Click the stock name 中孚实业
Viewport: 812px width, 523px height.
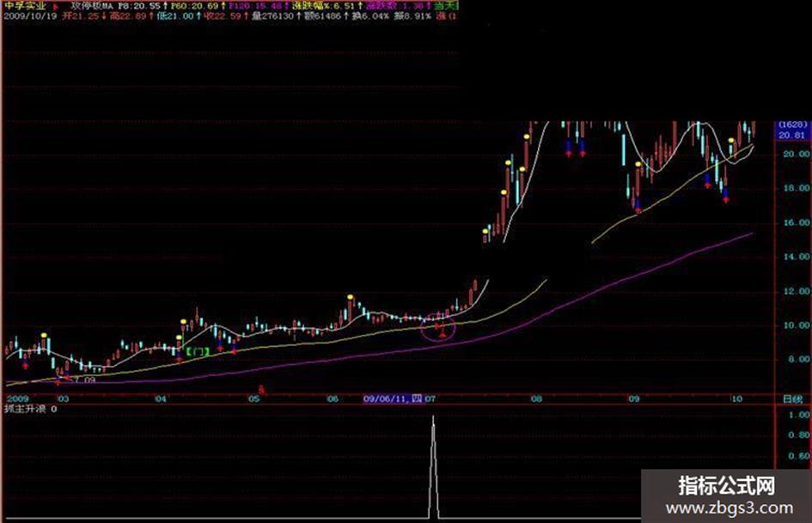[25, 6]
